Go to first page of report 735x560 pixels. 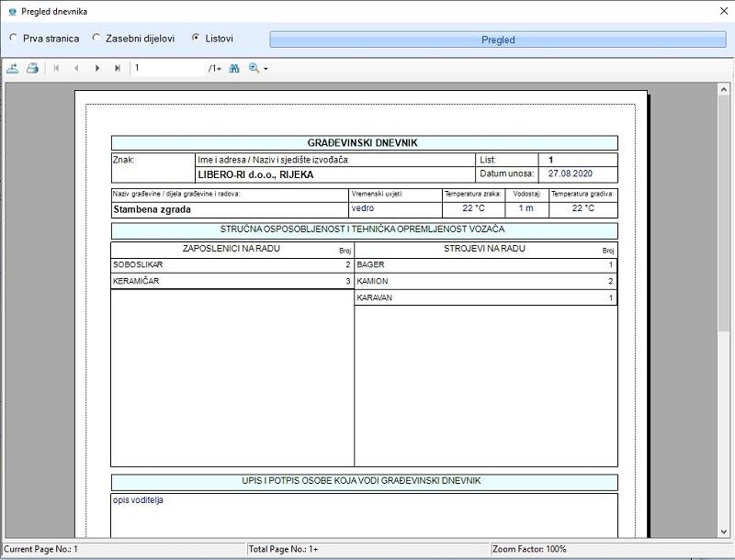click(56, 68)
